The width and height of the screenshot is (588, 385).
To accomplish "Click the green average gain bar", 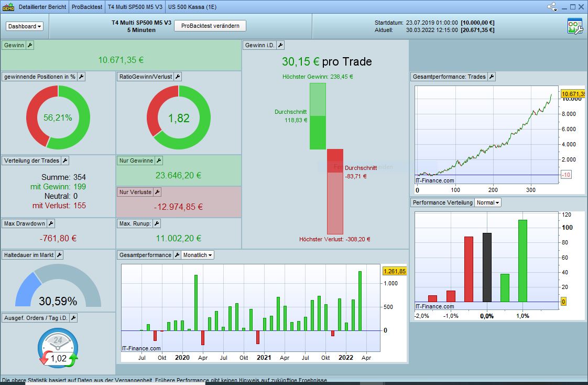I will (318, 133).
